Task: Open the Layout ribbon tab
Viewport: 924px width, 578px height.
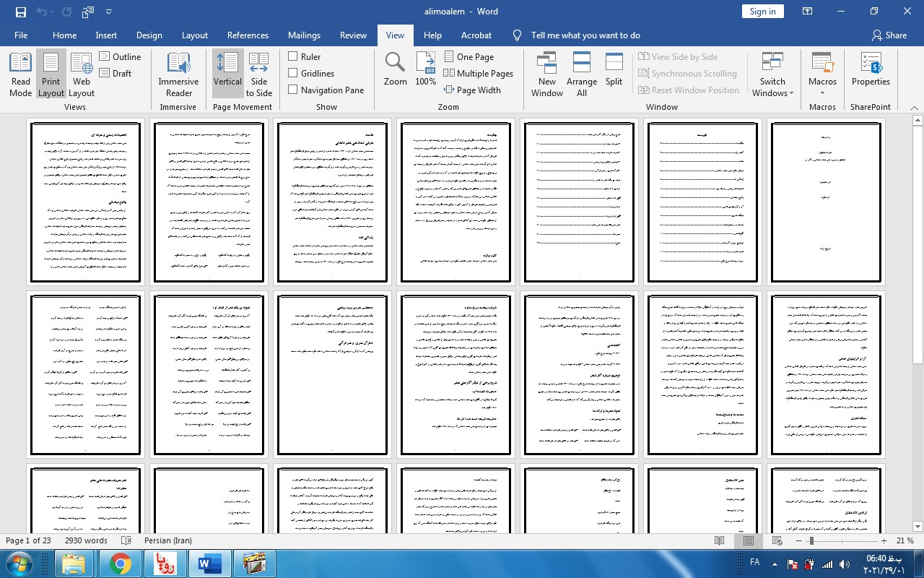Action: click(x=194, y=35)
